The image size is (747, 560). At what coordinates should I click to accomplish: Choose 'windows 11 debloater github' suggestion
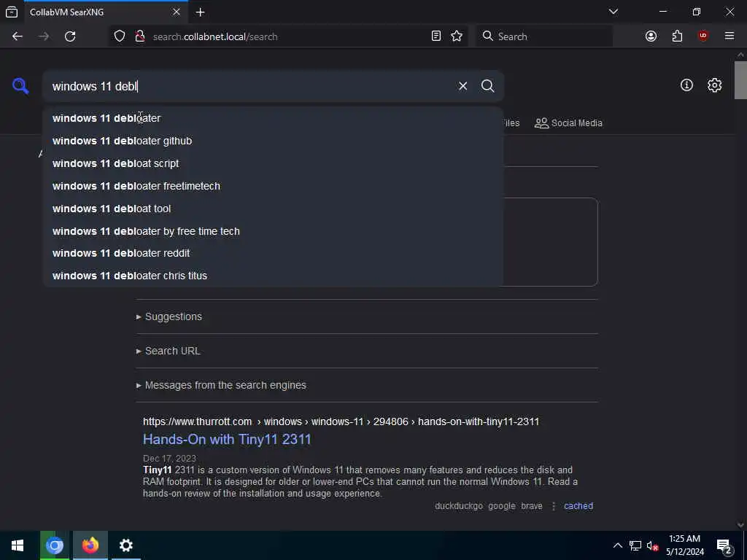[273, 141]
